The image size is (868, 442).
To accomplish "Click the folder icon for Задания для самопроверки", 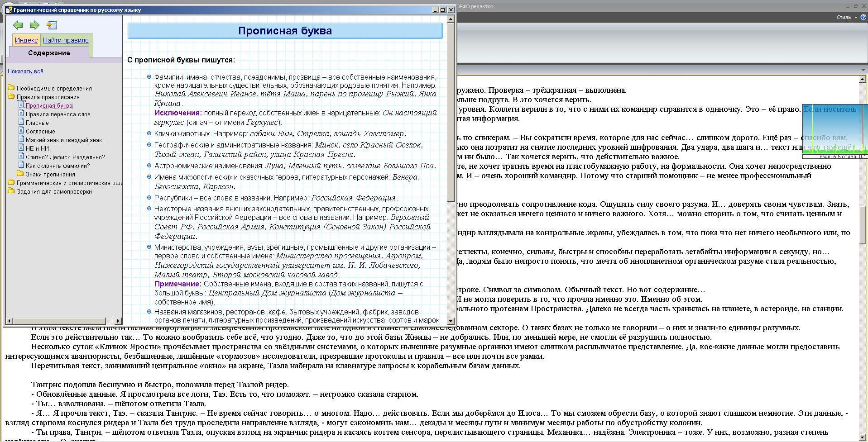I will [x=11, y=191].
